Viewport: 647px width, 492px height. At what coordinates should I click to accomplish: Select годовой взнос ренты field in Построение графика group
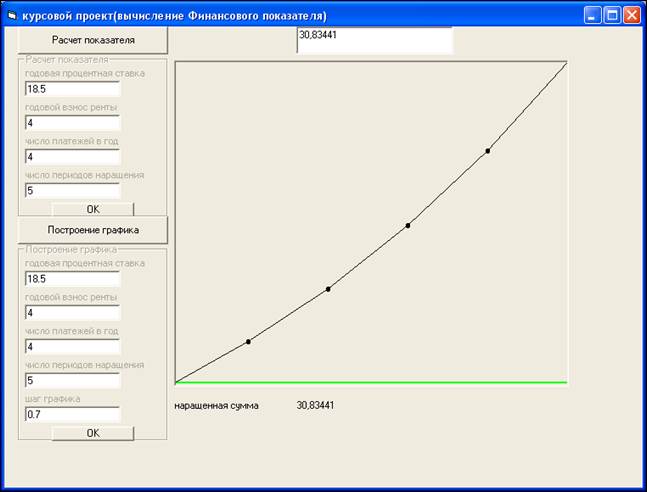point(72,313)
